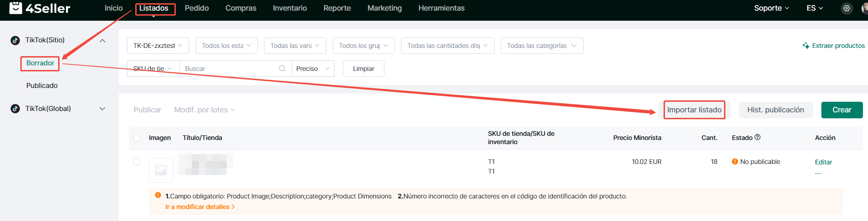Open the settings gear icon
Image resolution: width=868 pixels, height=221 pixels.
point(846,8)
